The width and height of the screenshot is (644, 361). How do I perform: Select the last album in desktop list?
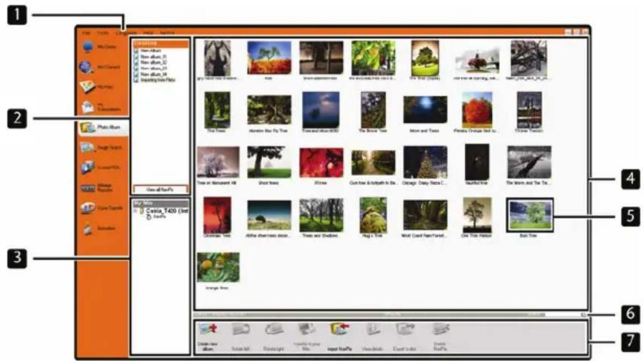154,80
